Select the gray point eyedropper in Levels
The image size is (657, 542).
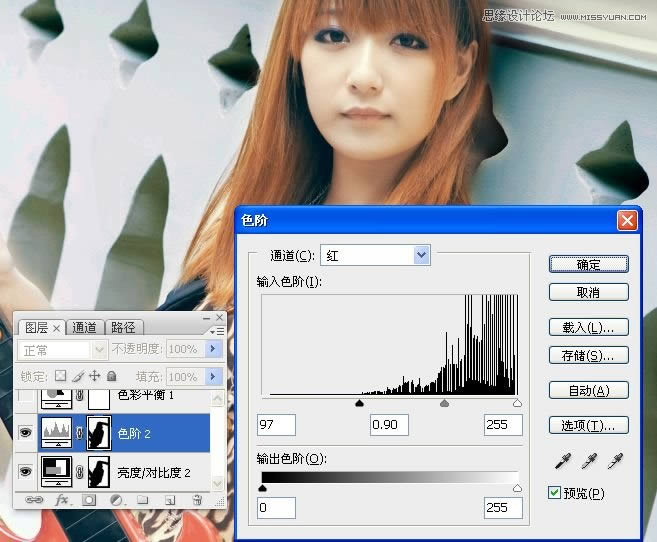[x=591, y=461]
